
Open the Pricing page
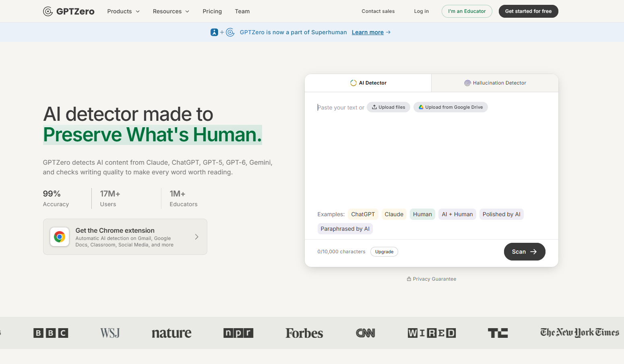(212, 11)
